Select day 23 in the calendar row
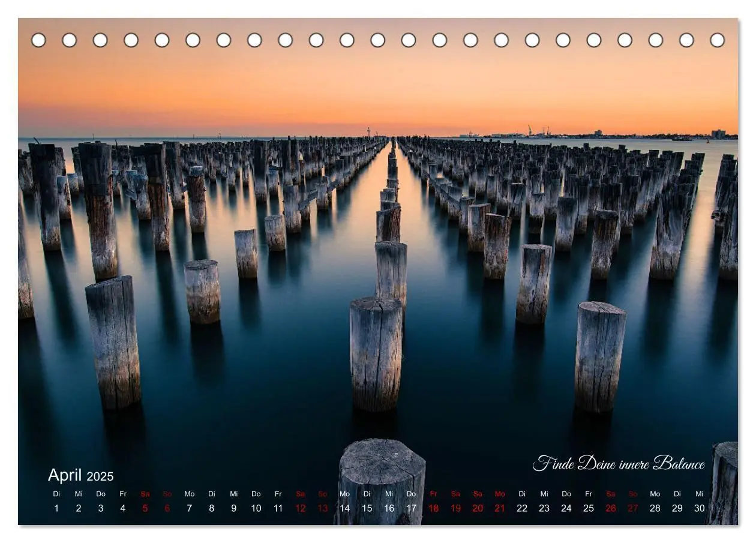 (544, 508)
